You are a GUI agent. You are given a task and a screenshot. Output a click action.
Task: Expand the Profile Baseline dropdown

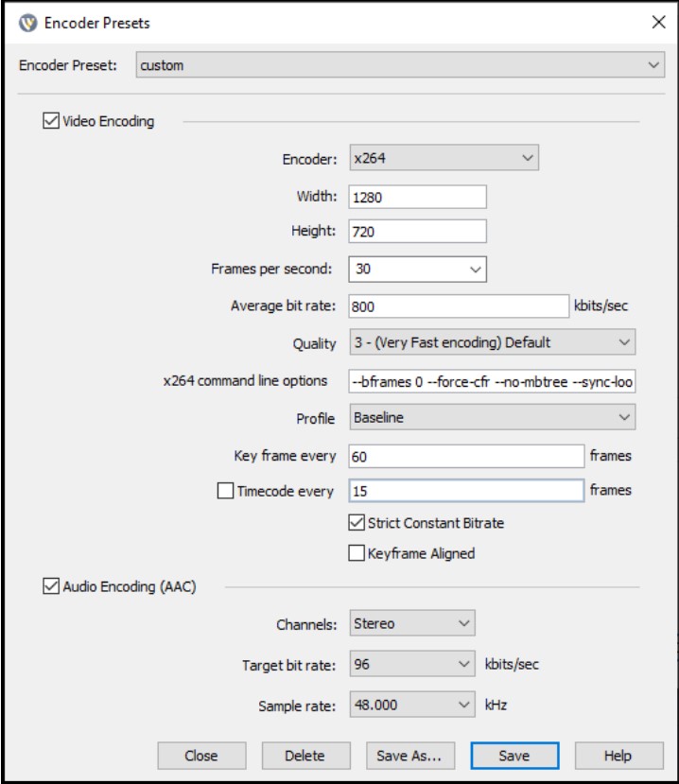point(492,416)
